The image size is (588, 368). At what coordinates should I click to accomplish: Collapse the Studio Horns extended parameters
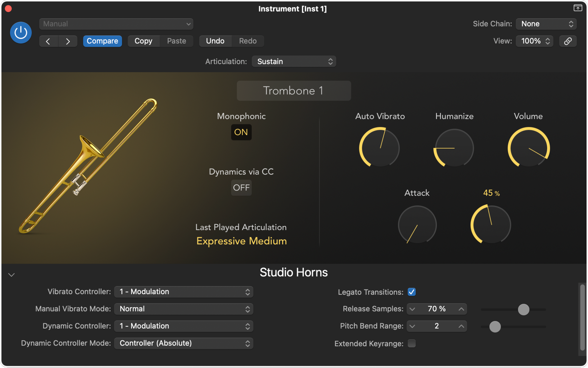coord(11,275)
